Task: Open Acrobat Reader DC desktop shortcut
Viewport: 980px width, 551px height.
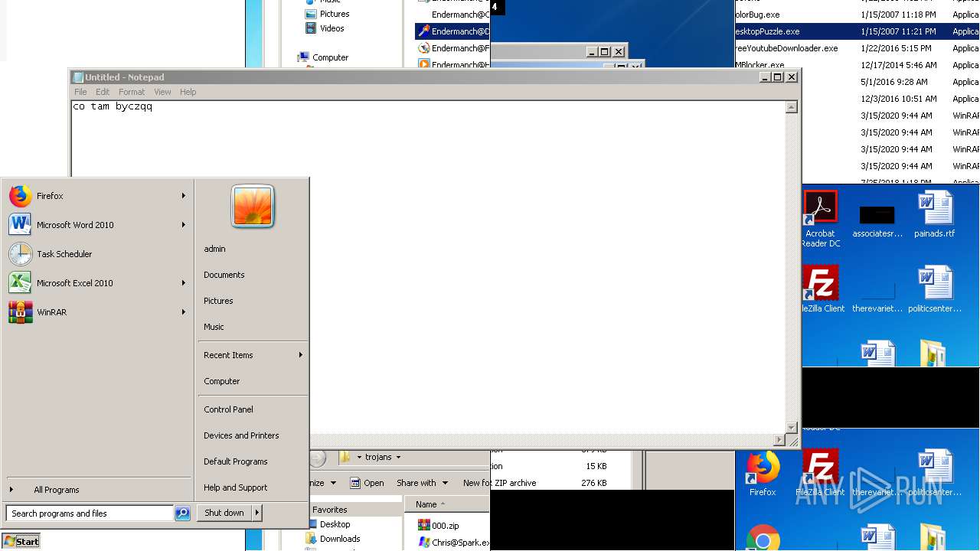Action: click(821, 219)
